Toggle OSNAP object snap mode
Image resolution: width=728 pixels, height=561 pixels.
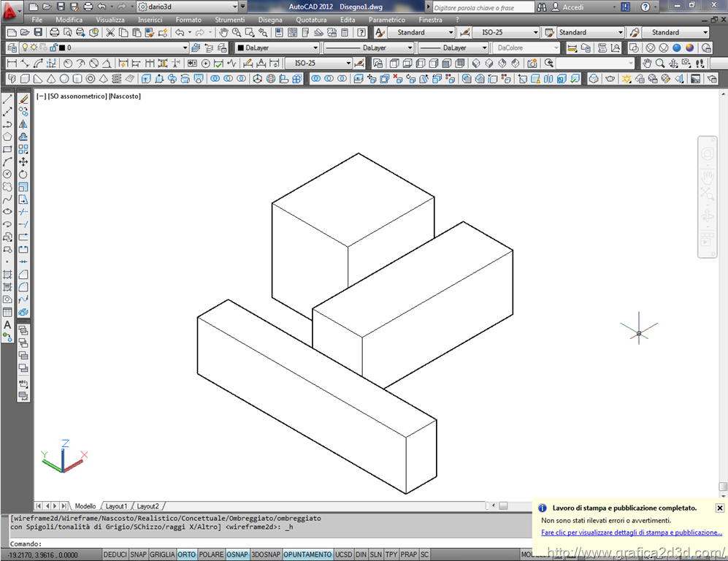[x=237, y=555]
